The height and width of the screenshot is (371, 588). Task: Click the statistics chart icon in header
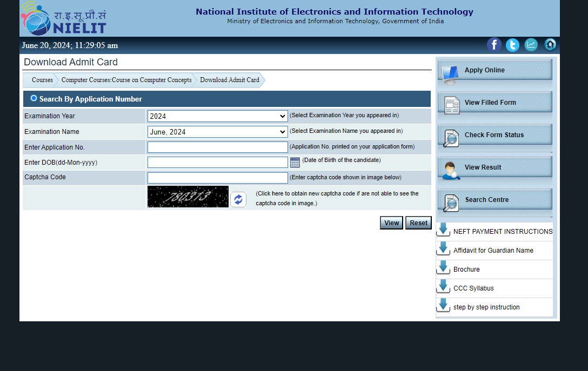coord(531,45)
